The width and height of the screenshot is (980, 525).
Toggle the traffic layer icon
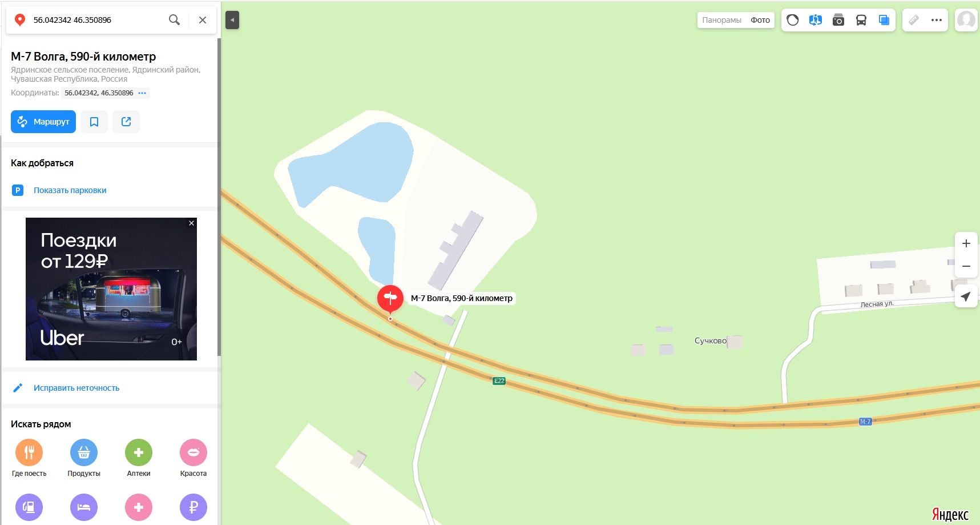pyautogui.click(x=793, y=20)
